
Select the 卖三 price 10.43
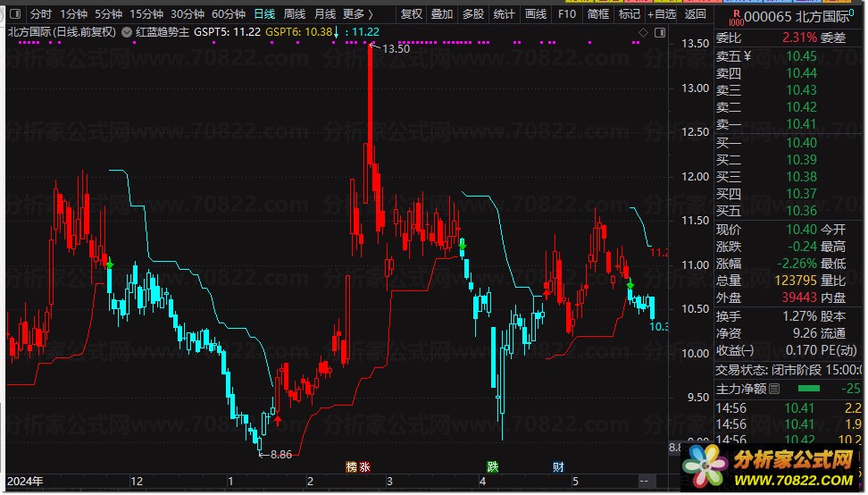(801, 89)
